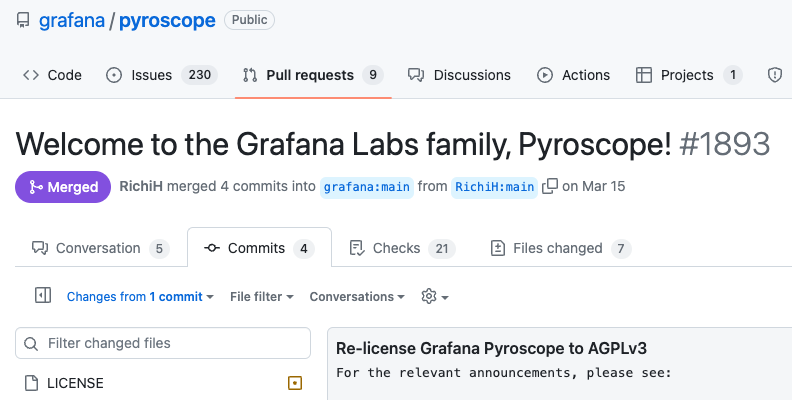Screen dimensions: 792x400
Task: Click the Files changed count badge 7
Action: [x=621, y=248]
